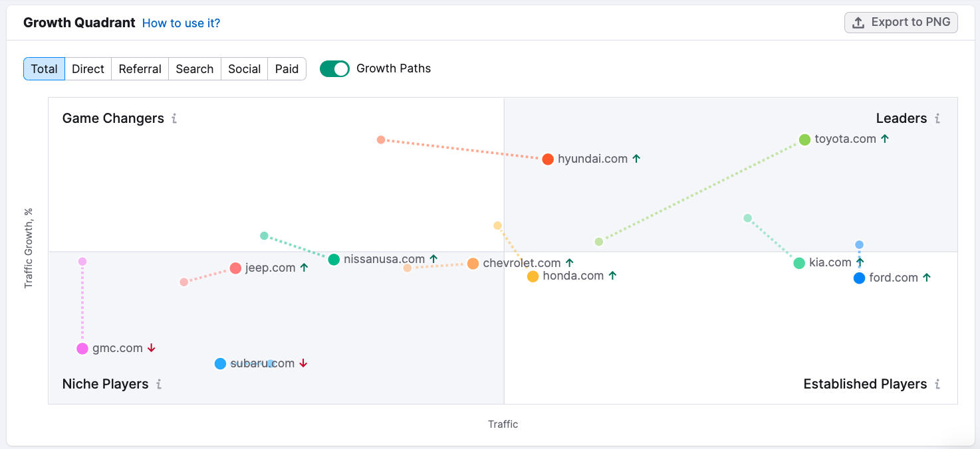Click the faded start point of toyota.com path
The width and height of the screenshot is (980, 449).
coord(598,242)
